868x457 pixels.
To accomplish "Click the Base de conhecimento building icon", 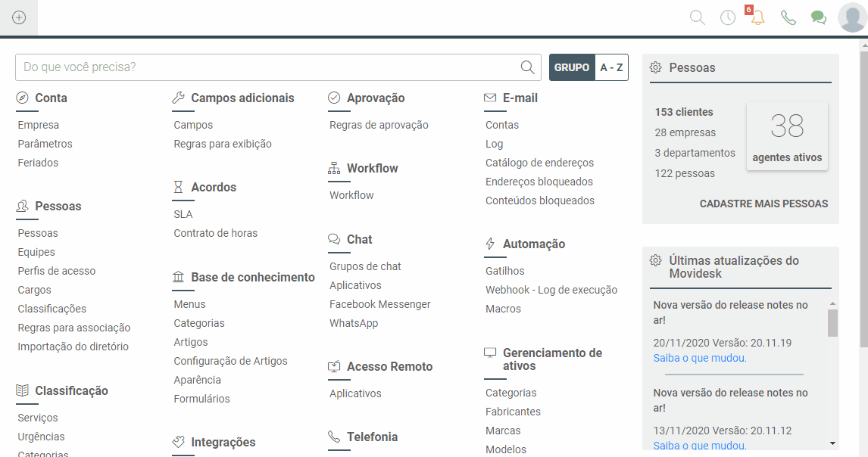I will [178, 277].
